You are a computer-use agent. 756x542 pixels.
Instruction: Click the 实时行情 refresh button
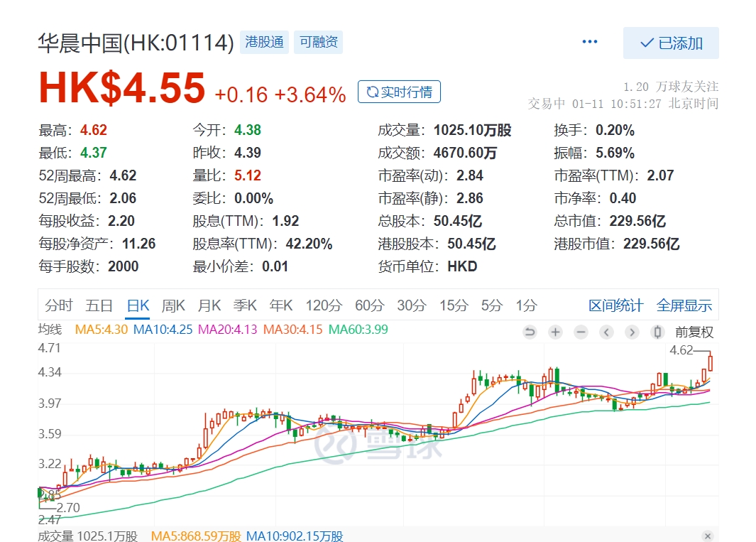pyautogui.click(x=399, y=92)
